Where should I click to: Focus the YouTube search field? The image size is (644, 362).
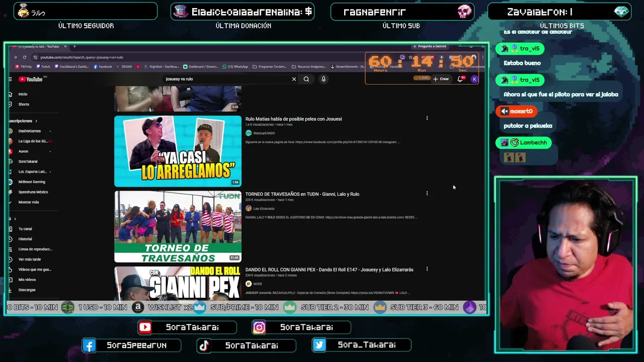point(226,79)
